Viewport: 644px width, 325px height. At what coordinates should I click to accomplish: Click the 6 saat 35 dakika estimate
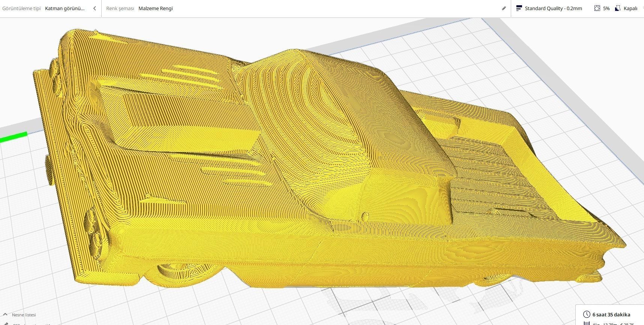click(611, 314)
